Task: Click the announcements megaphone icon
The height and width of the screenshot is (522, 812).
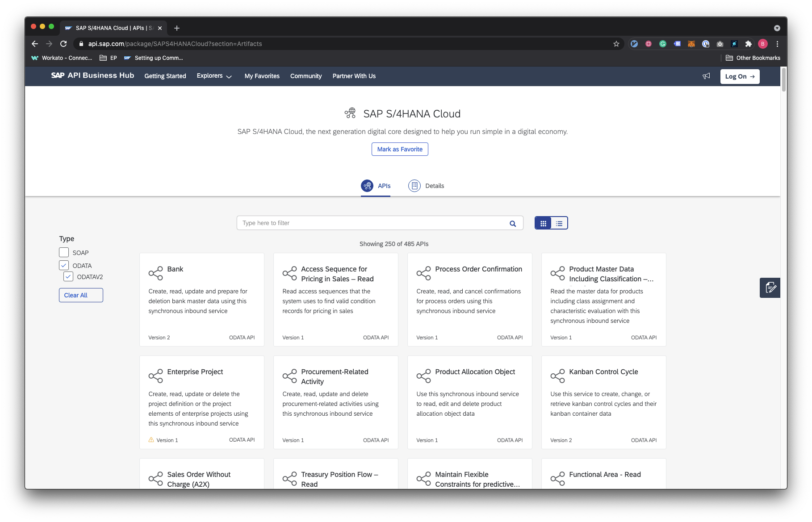Action: tap(706, 76)
